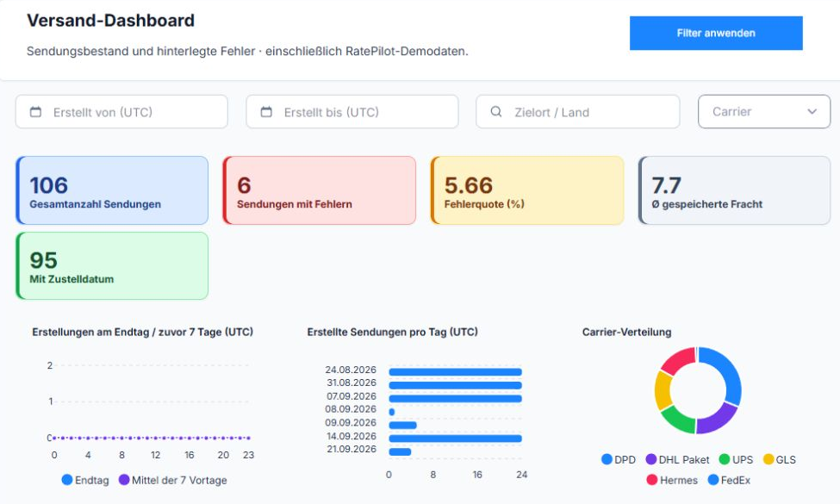
Task: Open the Carrier dropdown
Action: pyautogui.click(x=764, y=112)
